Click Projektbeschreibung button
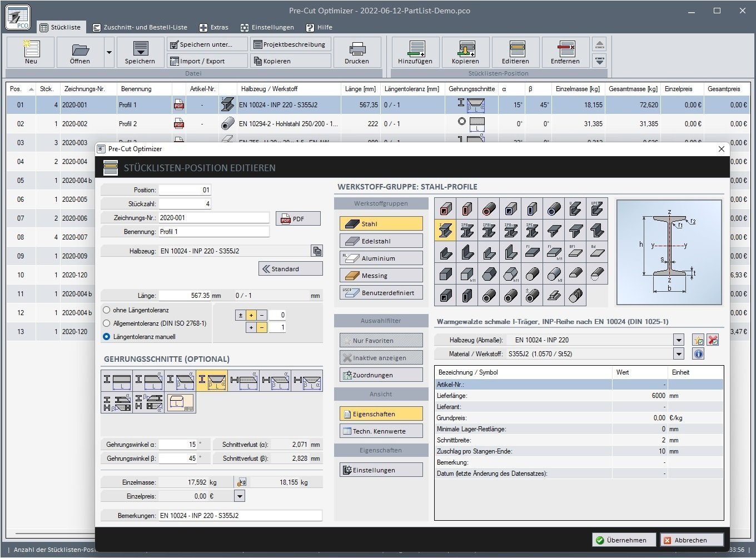756x558 pixels. [x=291, y=44]
